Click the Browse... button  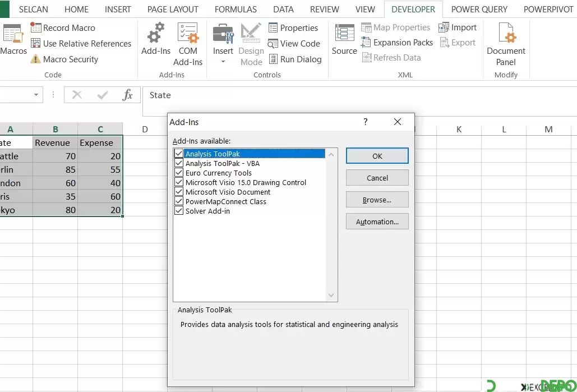(x=377, y=200)
